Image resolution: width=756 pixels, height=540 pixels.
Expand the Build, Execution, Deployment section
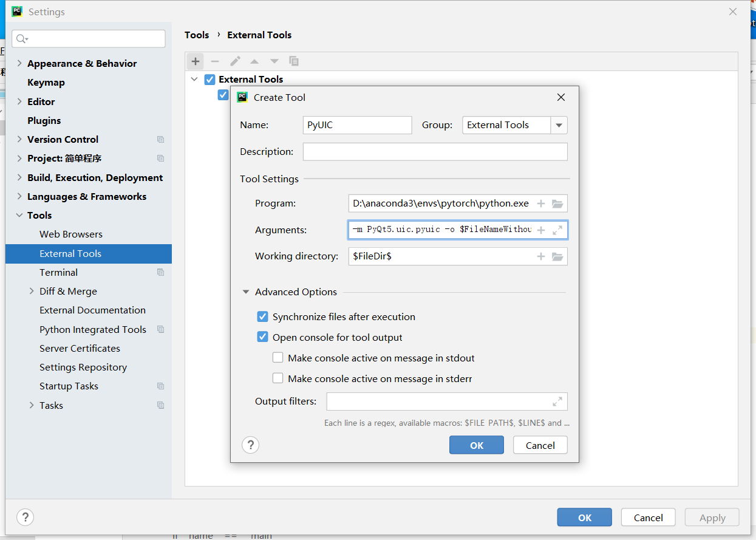(18, 177)
